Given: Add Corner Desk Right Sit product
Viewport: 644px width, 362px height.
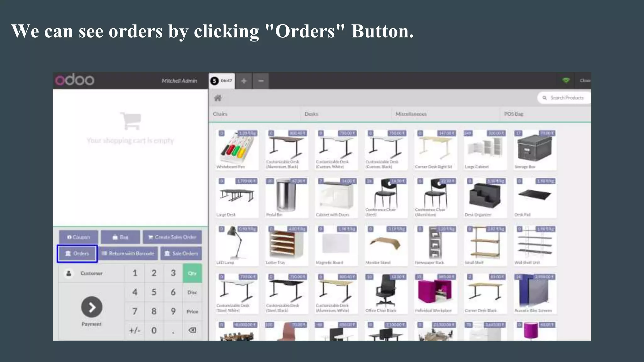Looking at the screenshot, I should click(x=436, y=150).
